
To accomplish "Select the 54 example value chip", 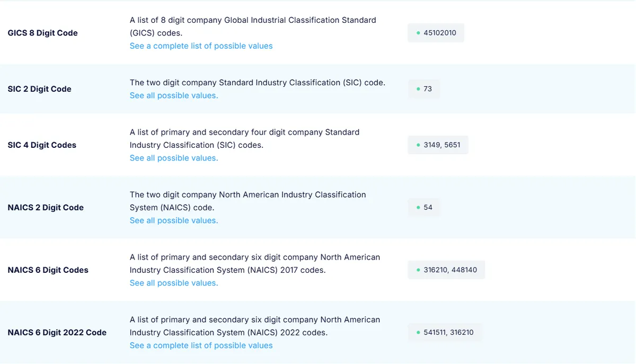I will point(424,208).
